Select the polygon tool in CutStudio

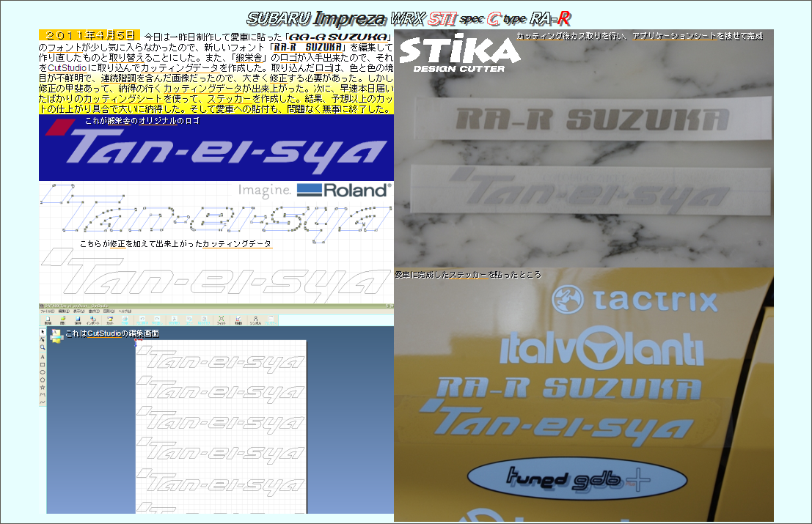click(x=43, y=380)
